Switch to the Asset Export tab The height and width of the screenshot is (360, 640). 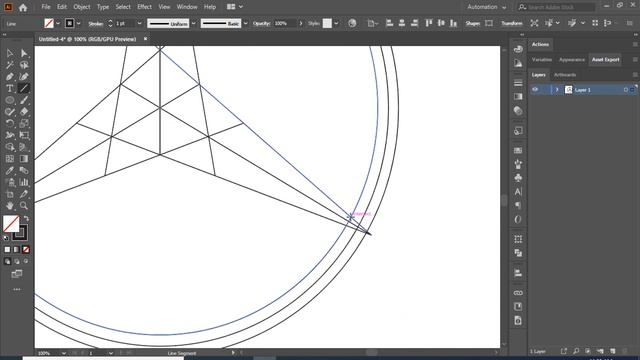(x=605, y=60)
